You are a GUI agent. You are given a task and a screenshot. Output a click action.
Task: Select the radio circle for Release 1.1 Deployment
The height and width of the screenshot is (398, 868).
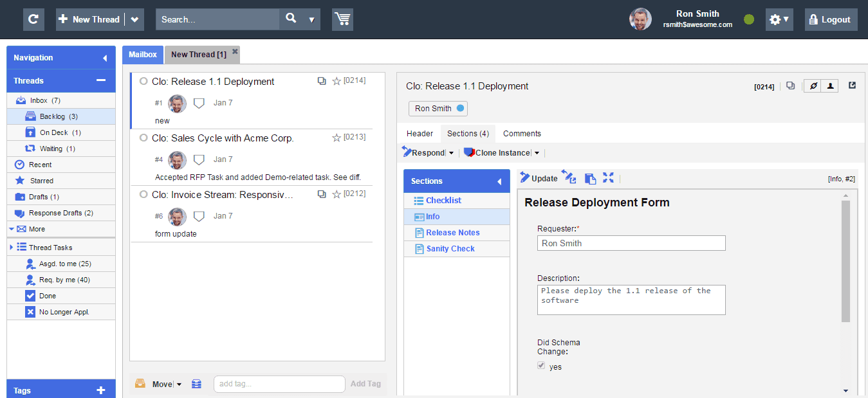click(x=143, y=82)
